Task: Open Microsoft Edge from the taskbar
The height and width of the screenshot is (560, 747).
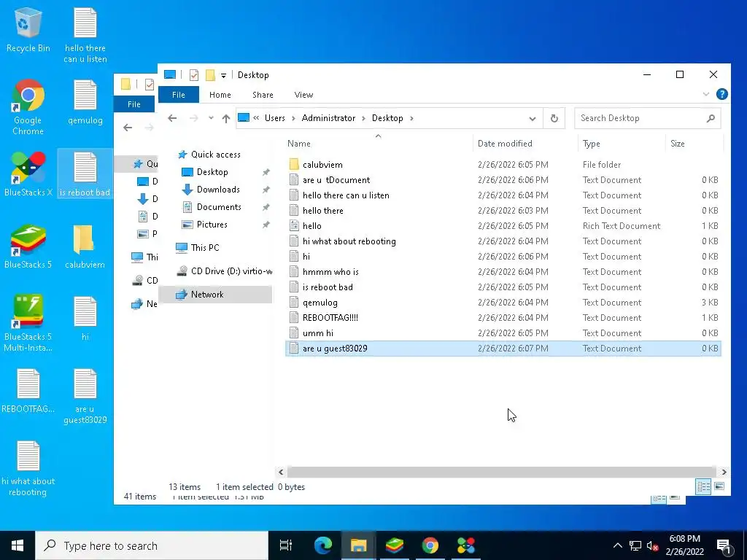Action: [323, 545]
